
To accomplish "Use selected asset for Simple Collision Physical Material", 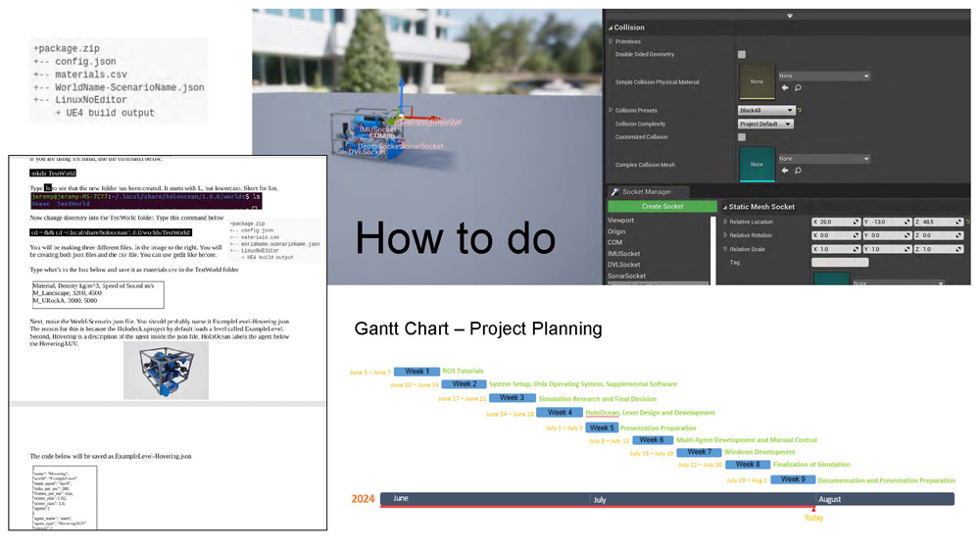I will click(x=785, y=88).
